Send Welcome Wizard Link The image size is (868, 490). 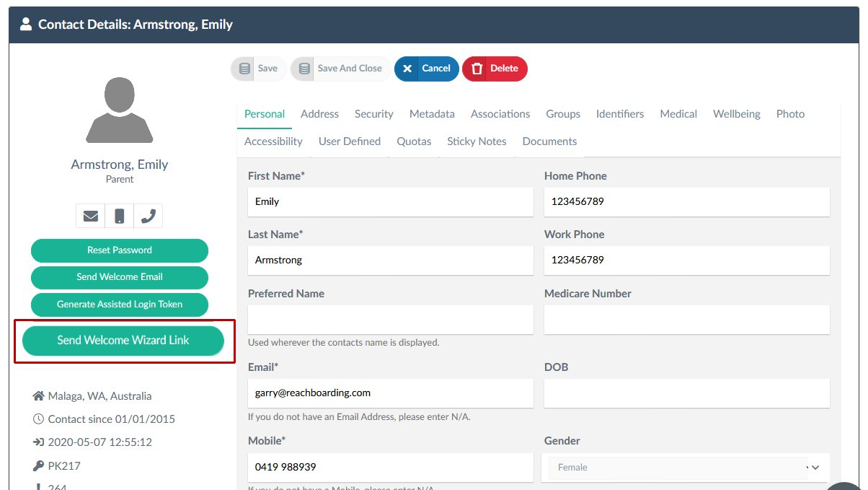point(123,341)
